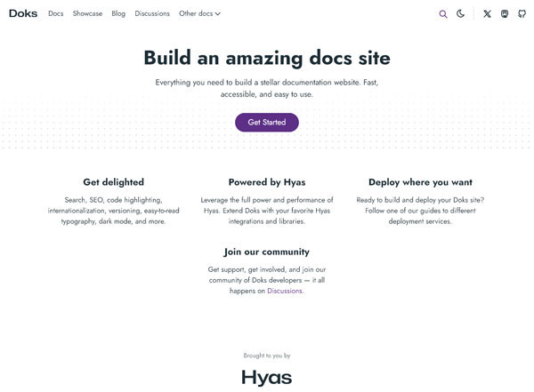Click the 'Brought to you by' text
This screenshot has width=534, height=392.
[267, 356]
